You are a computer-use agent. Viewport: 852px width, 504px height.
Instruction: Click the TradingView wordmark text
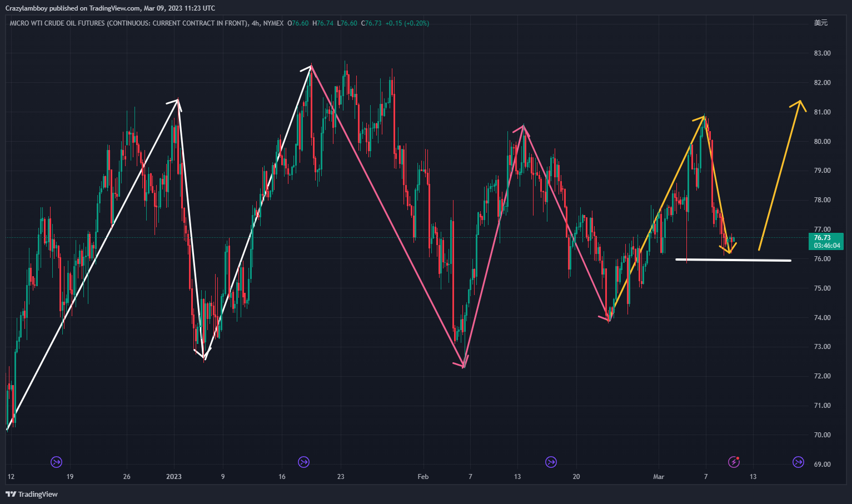38,494
